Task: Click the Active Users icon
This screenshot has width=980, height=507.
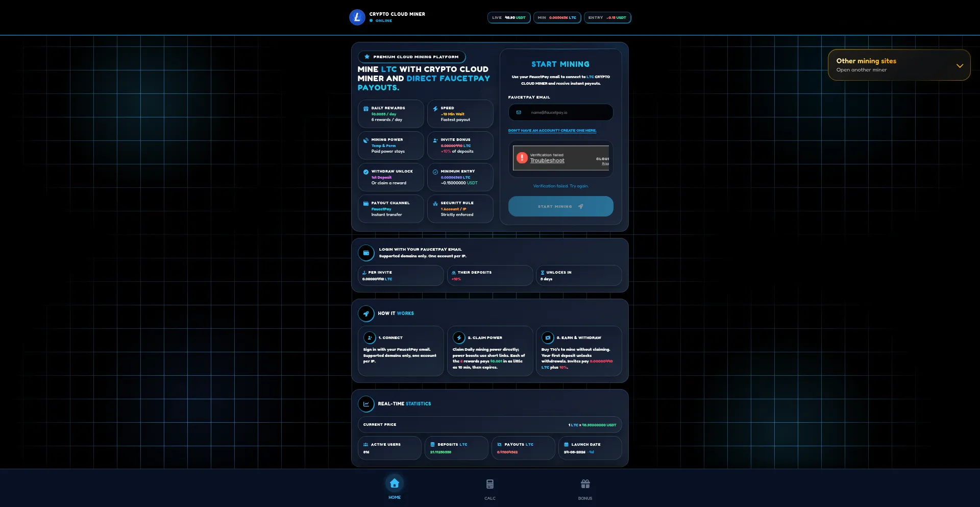Action: tap(366, 445)
